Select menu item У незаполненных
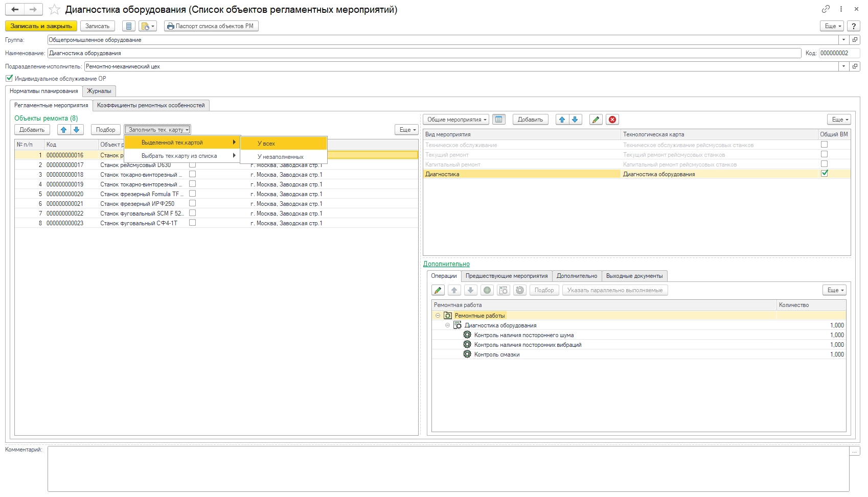This screenshot has width=868, height=497. 281,157
